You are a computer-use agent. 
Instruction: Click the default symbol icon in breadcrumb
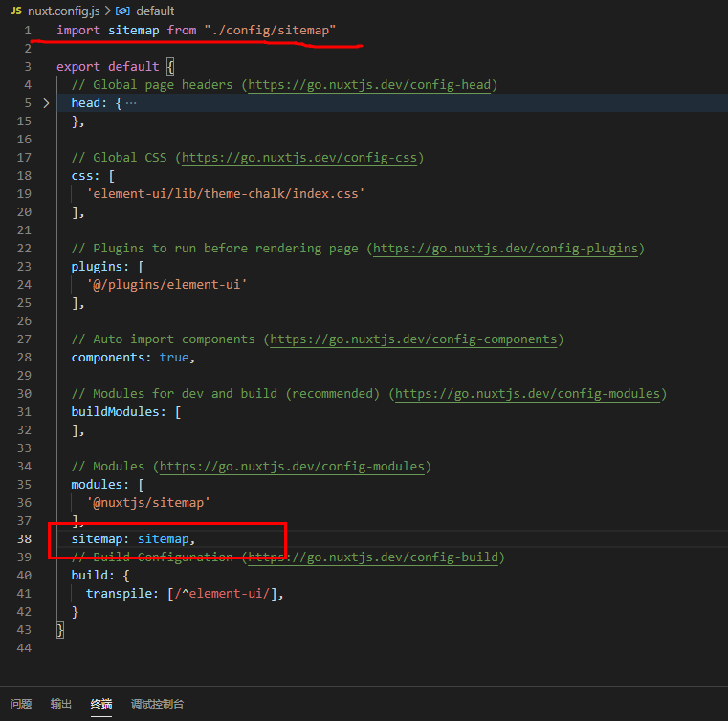click(122, 11)
